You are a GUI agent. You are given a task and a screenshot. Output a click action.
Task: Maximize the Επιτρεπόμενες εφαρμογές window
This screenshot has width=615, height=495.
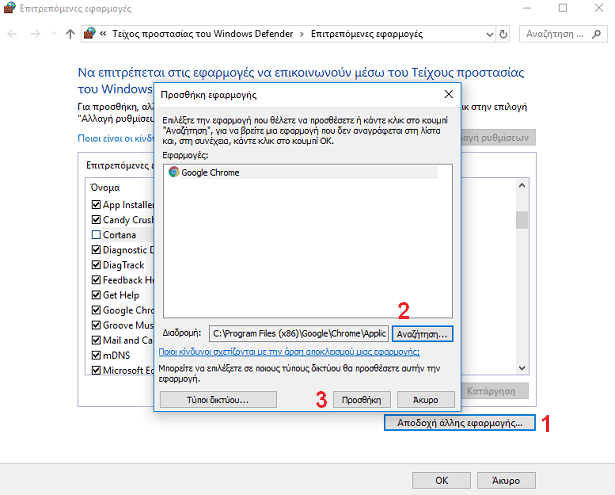pyautogui.click(x=563, y=8)
